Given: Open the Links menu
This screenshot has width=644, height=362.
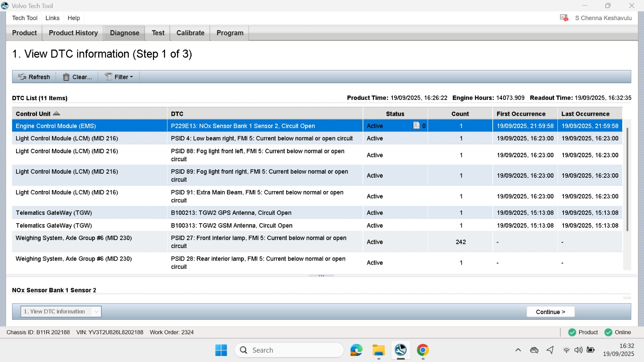Looking at the screenshot, I should [52, 18].
